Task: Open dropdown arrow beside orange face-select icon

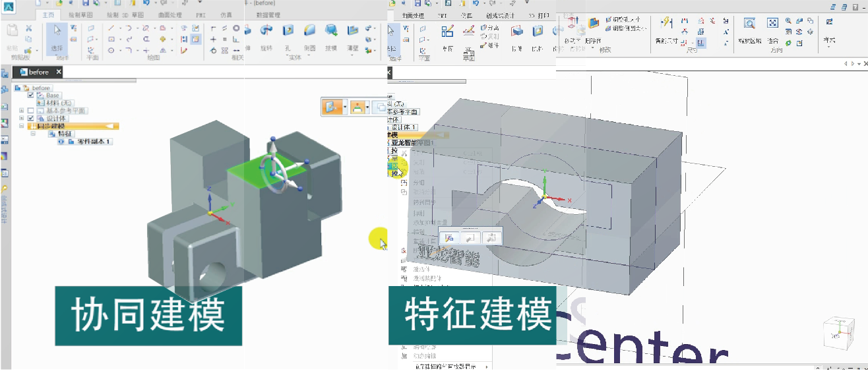Action: pos(345,107)
